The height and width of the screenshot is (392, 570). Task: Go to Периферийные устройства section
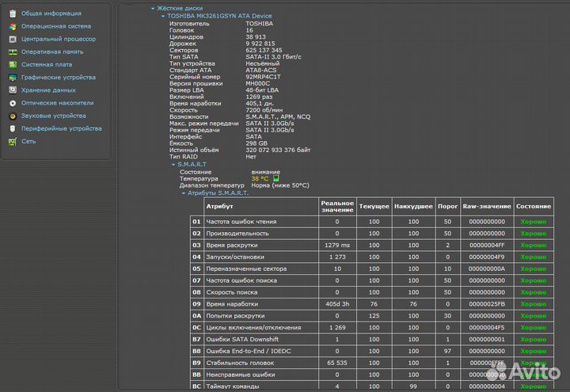[61, 128]
